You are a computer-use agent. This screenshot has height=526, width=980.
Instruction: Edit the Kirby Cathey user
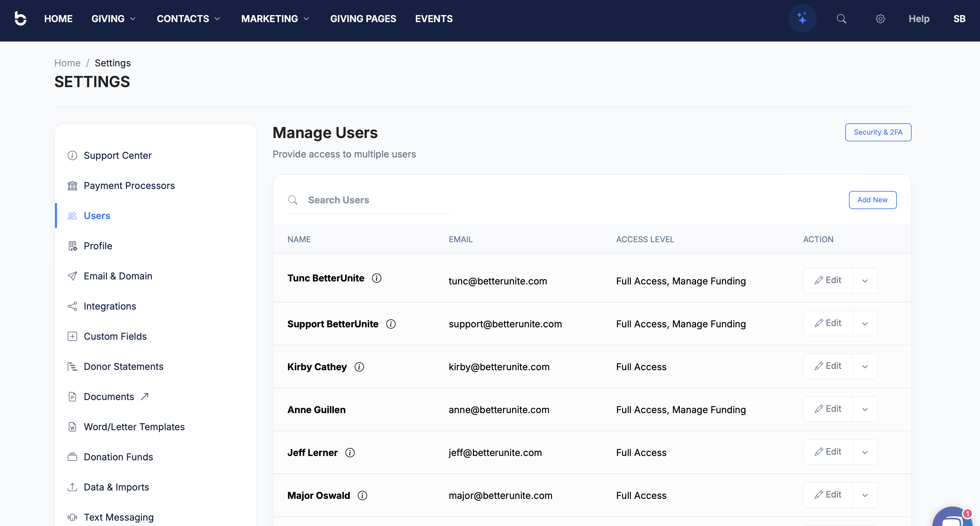pyautogui.click(x=828, y=366)
